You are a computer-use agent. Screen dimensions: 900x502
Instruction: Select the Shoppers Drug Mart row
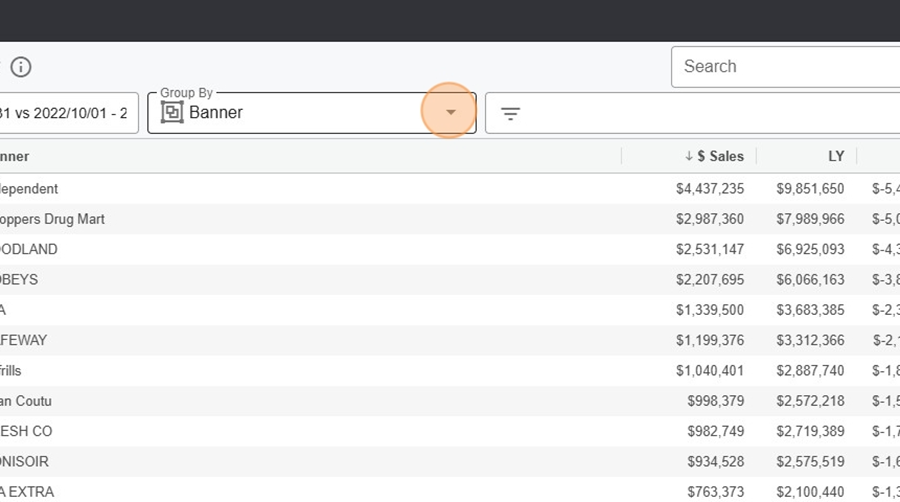450,219
